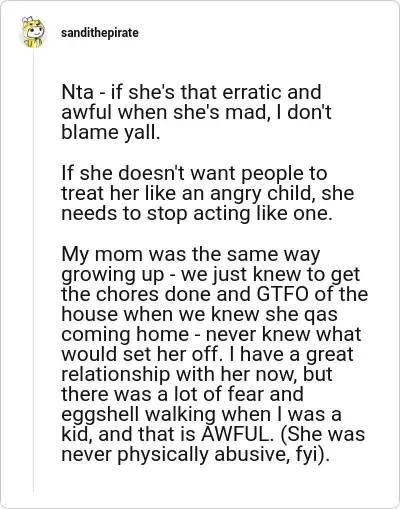
Task: Click the capitalized word "AWFUL"
Action: coord(235,434)
